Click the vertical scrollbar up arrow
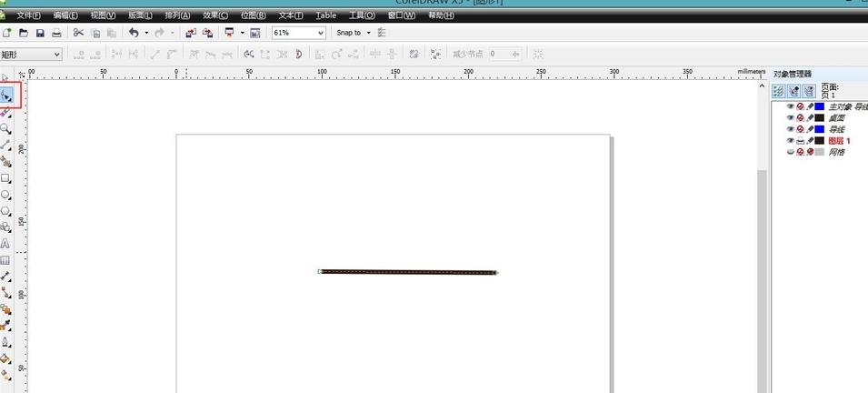Image resolution: width=868 pixels, height=393 pixels. (x=763, y=86)
